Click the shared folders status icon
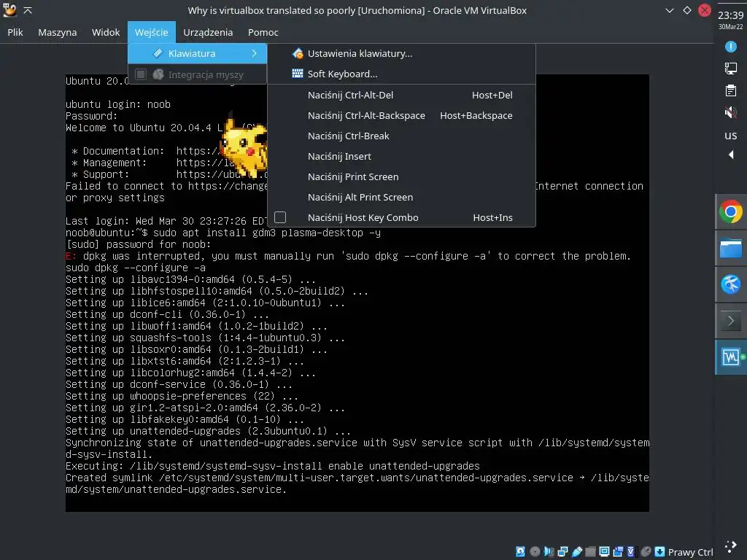747x560 pixels. point(591,551)
